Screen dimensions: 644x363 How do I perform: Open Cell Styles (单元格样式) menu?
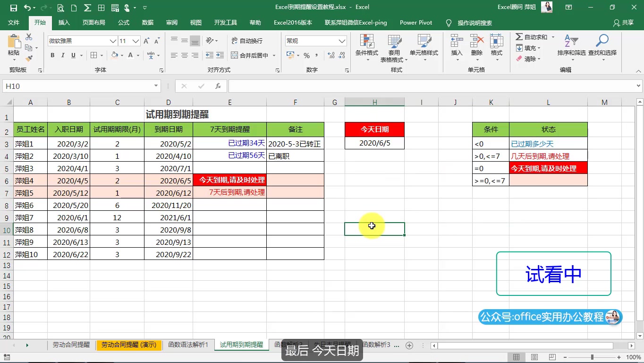(x=424, y=48)
